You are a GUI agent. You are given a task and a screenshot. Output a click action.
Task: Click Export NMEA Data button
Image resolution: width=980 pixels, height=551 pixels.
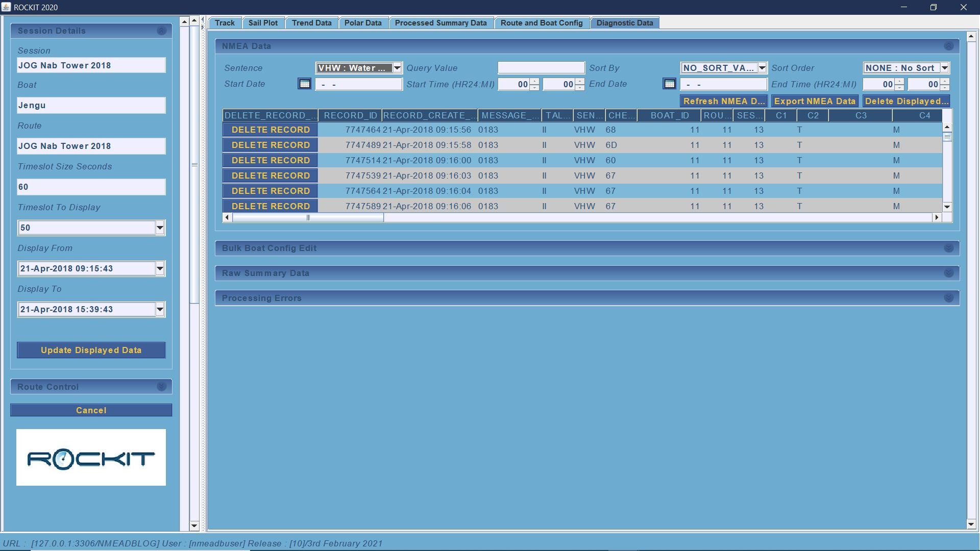pyautogui.click(x=815, y=101)
